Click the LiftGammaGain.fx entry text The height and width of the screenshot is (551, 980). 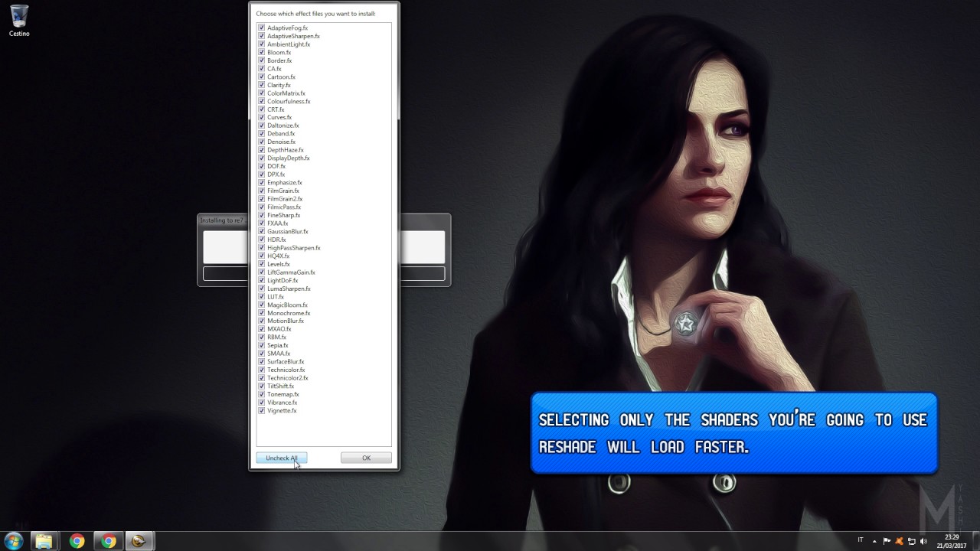coord(291,272)
